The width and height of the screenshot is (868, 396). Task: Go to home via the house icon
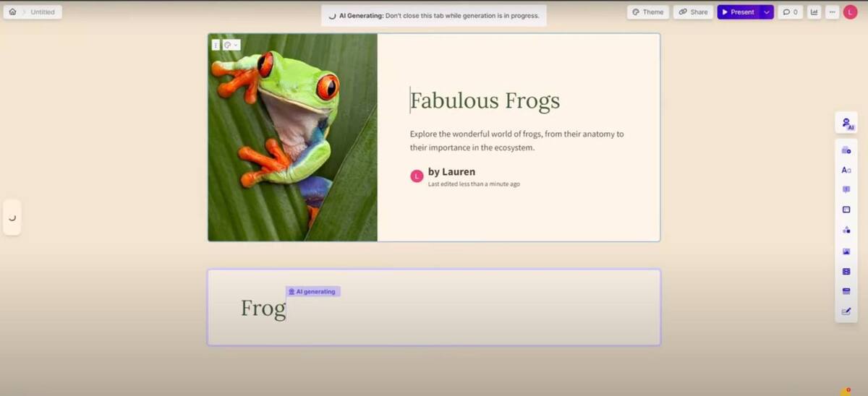point(12,12)
